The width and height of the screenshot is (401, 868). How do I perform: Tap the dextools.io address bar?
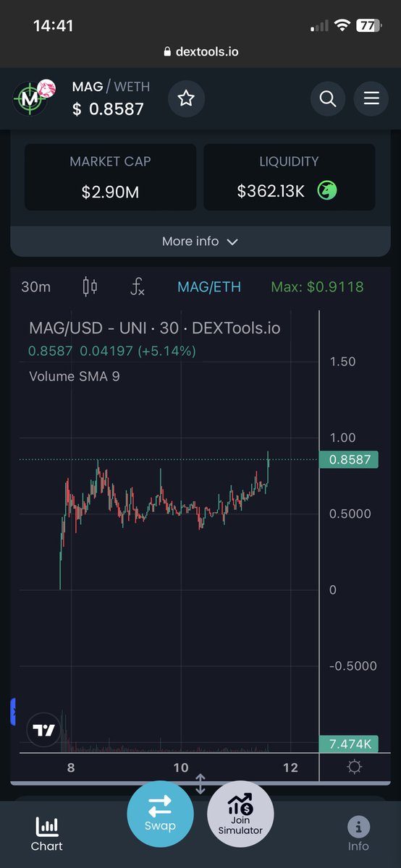(200, 51)
